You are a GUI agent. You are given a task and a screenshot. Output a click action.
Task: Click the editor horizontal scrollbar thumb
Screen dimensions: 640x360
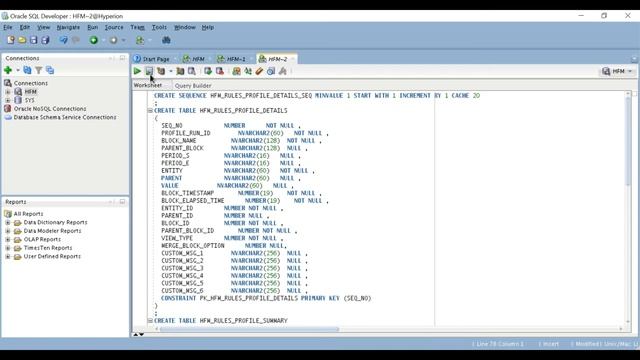pyautogui.click(x=249, y=329)
